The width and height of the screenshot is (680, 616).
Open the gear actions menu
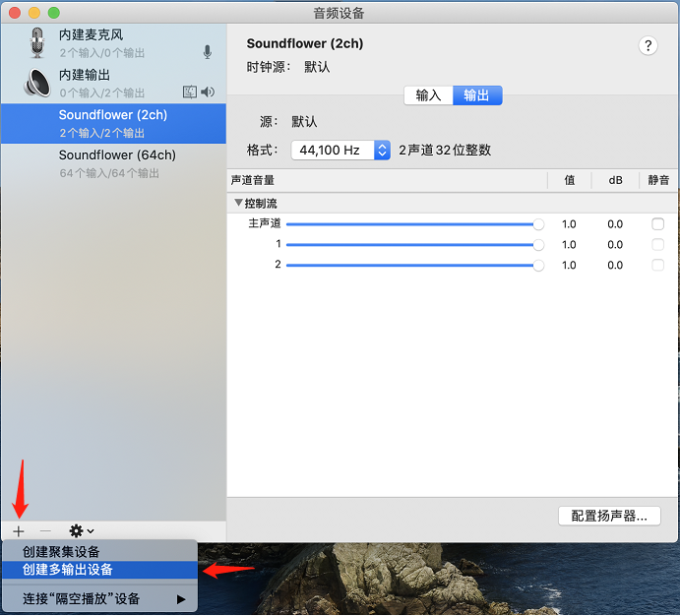coord(82,531)
